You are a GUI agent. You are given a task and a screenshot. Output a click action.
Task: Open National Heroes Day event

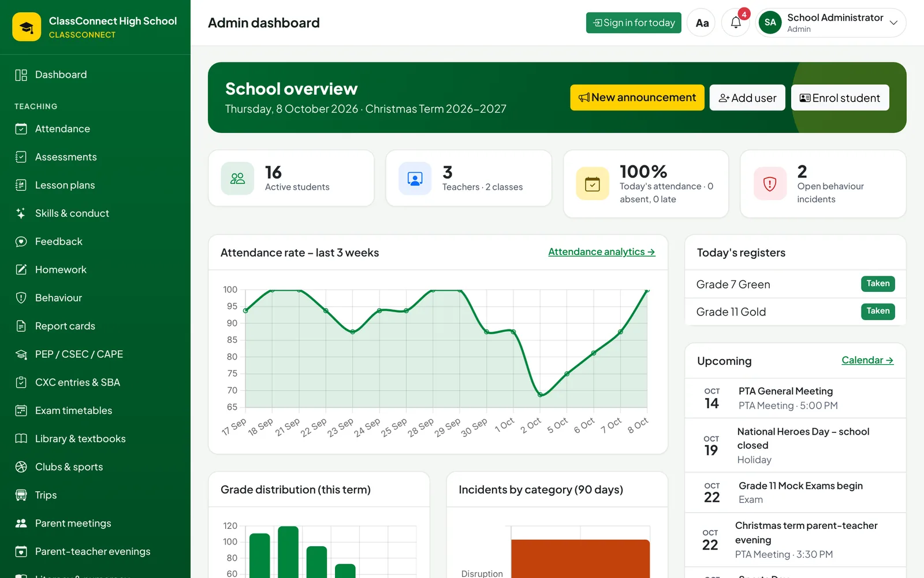tap(795, 445)
